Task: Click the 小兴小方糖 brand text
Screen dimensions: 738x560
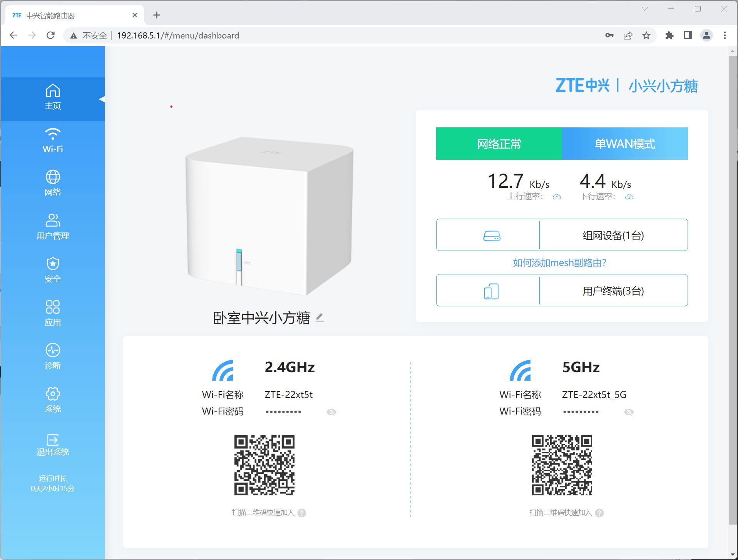Action: 663,86
